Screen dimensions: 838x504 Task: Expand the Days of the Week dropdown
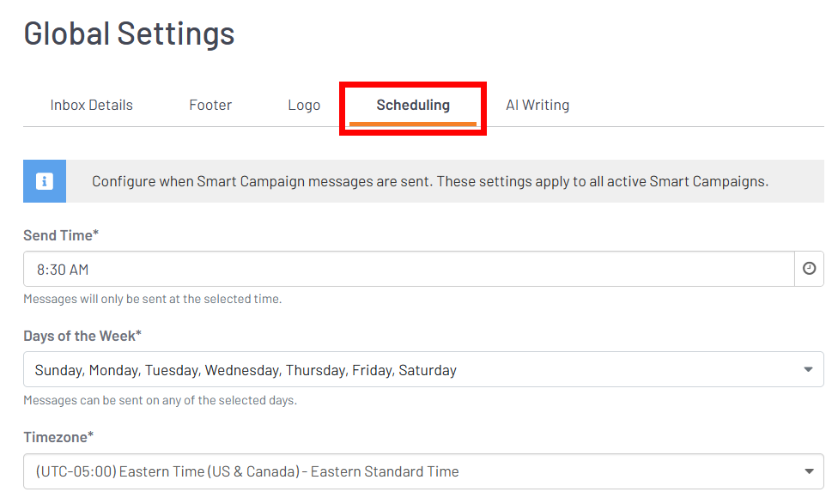tap(808, 369)
